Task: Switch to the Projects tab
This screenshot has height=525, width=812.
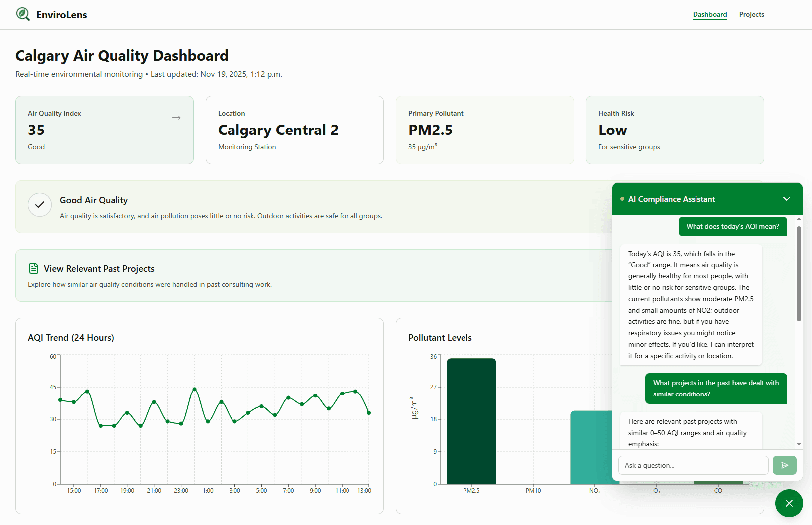Action: coord(751,14)
